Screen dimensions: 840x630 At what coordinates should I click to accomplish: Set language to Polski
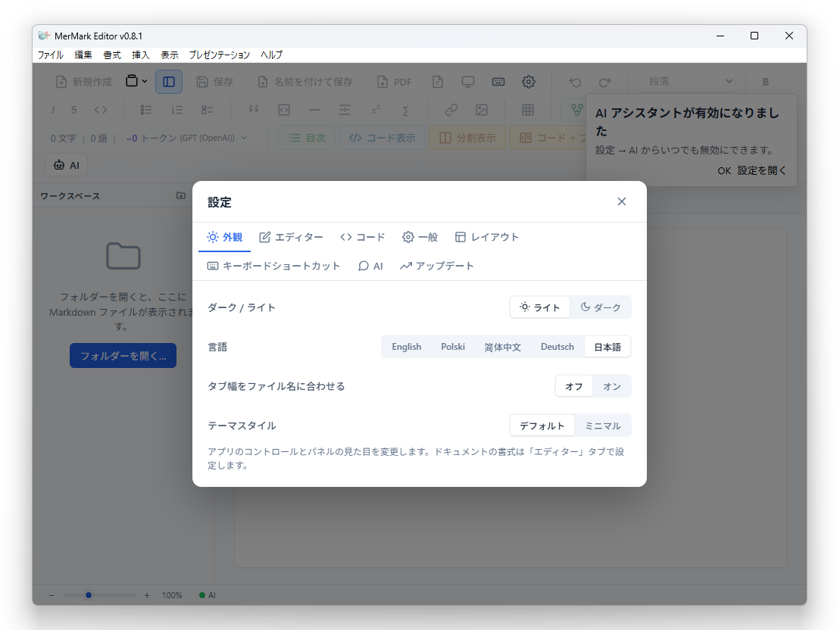[x=453, y=347]
